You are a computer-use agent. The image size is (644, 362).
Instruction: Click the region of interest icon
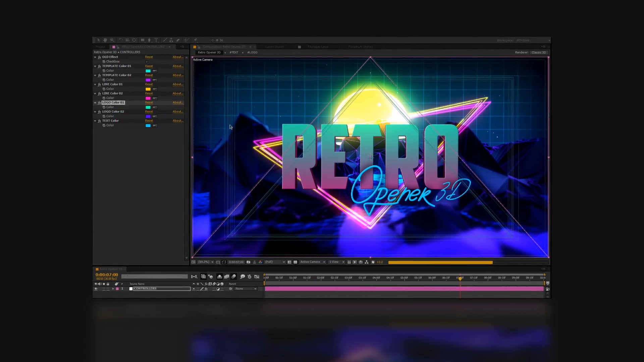click(224, 262)
